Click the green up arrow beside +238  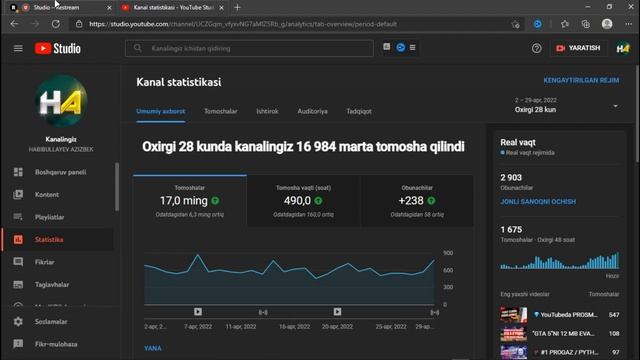tap(431, 201)
